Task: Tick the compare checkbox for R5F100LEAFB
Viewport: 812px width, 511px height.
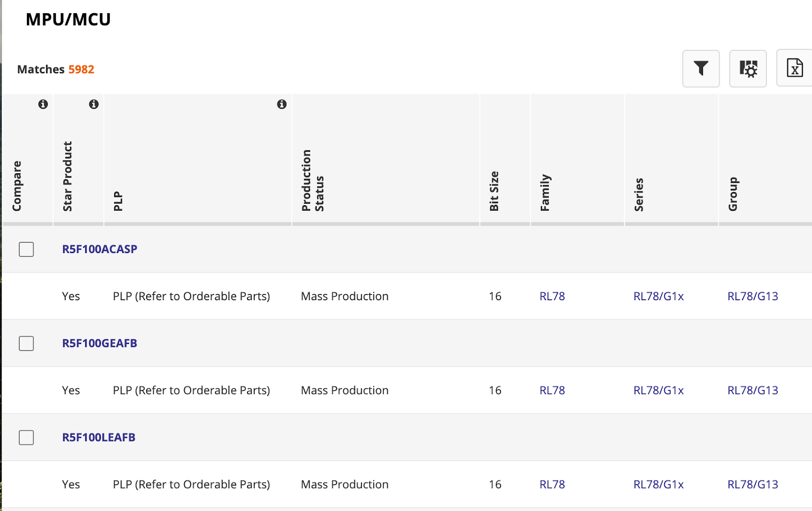Action: [x=26, y=437]
